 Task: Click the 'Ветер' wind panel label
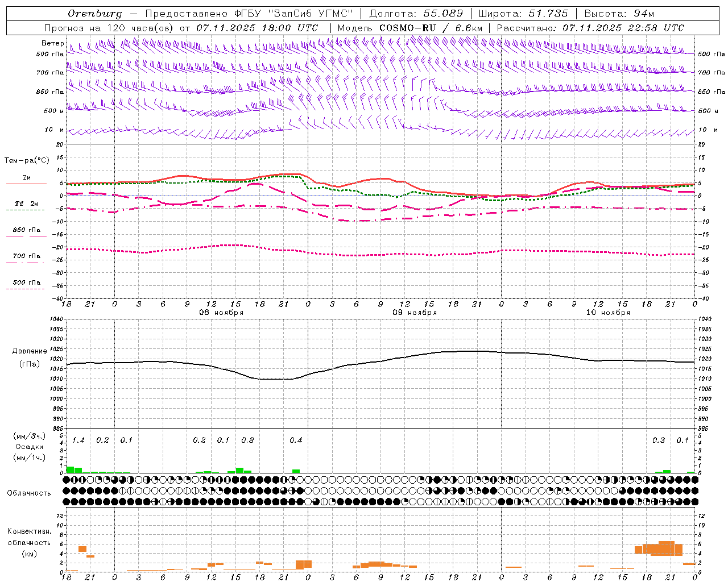coord(53,43)
